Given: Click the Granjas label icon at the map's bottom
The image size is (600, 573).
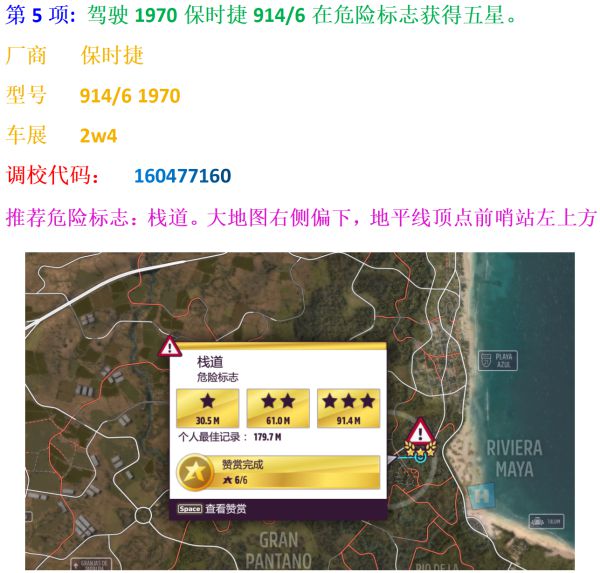Looking at the screenshot, I should coord(91,564).
